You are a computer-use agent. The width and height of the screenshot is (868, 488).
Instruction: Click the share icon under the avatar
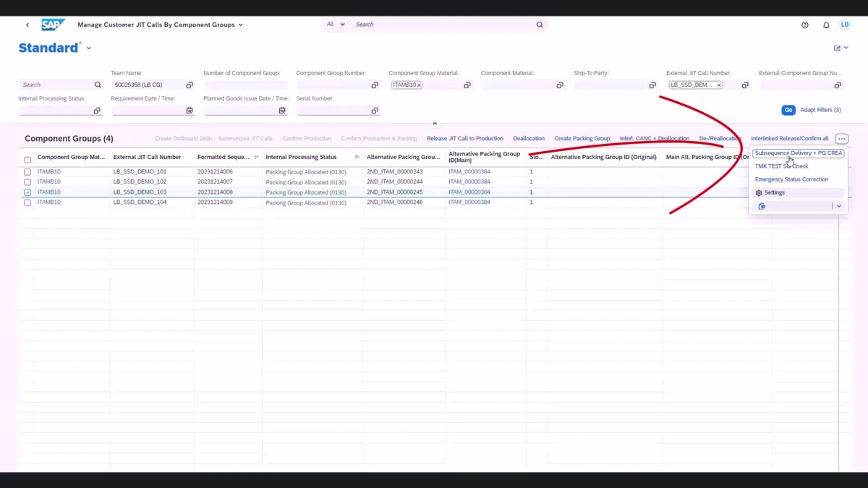(837, 47)
